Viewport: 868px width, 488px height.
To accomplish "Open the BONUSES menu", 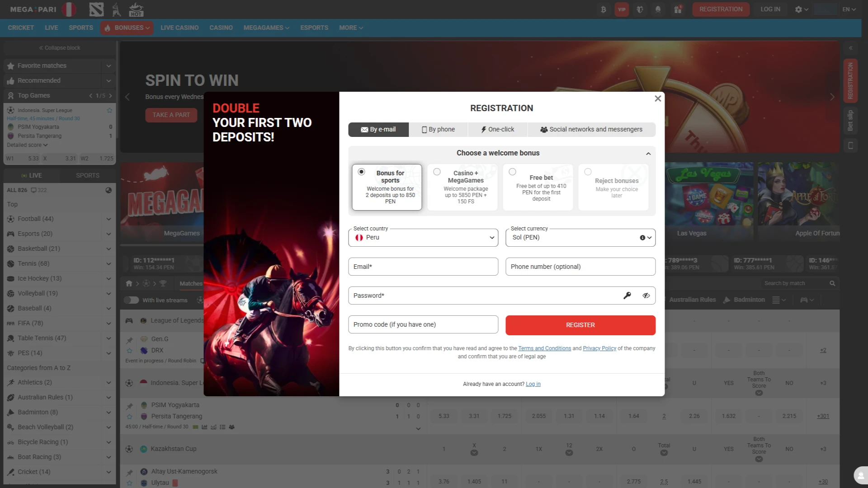I will click(x=127, y=28).
